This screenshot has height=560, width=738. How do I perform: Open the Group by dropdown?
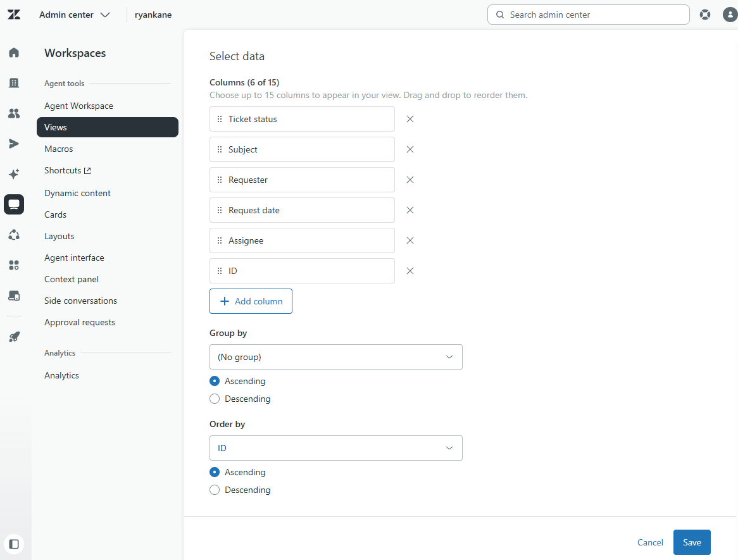335,357
